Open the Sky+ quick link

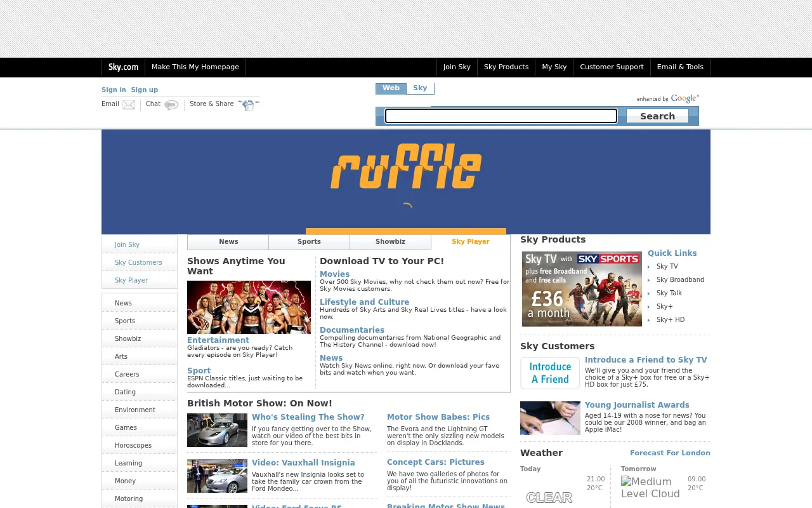665,307
